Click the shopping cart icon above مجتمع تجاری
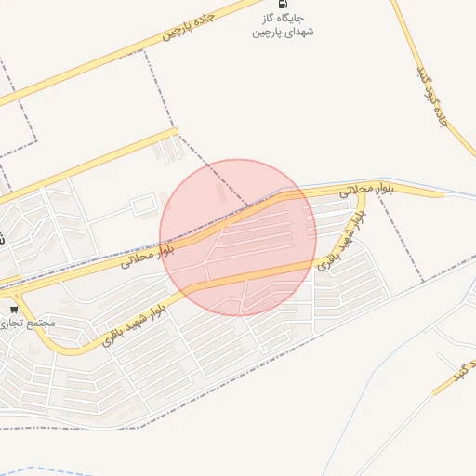This screenshot has width=476, height=476. [14, 309]
